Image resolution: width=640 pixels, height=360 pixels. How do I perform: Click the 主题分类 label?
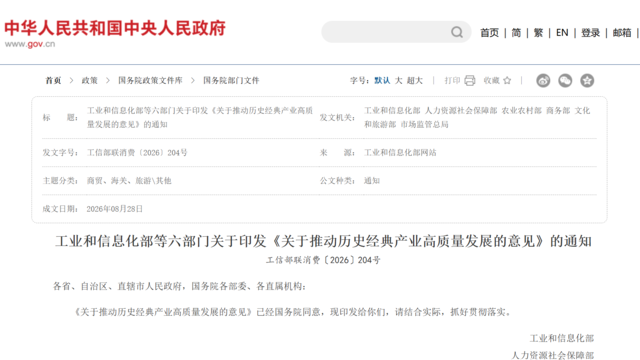pyautogui.click(x=60, y=181)
